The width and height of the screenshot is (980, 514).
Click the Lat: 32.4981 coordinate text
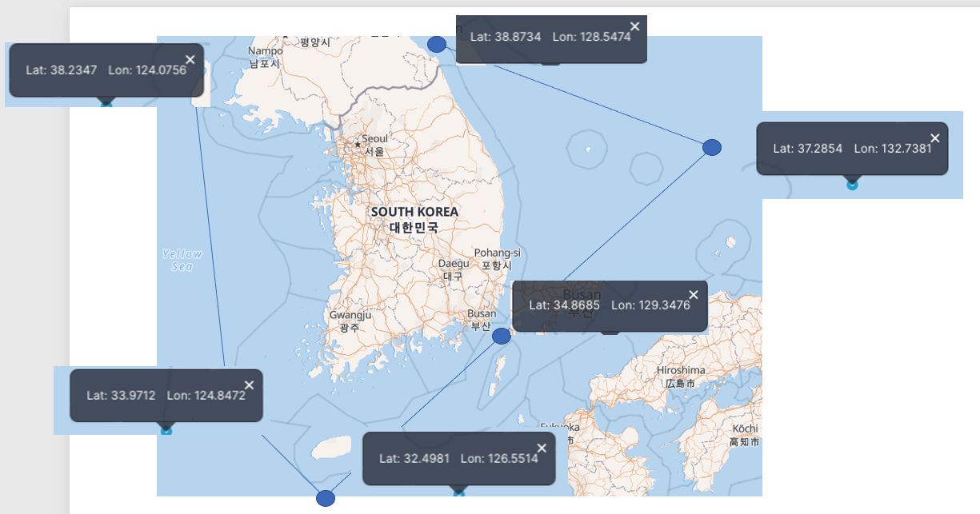pyautogui.click(x=414, y=458)
